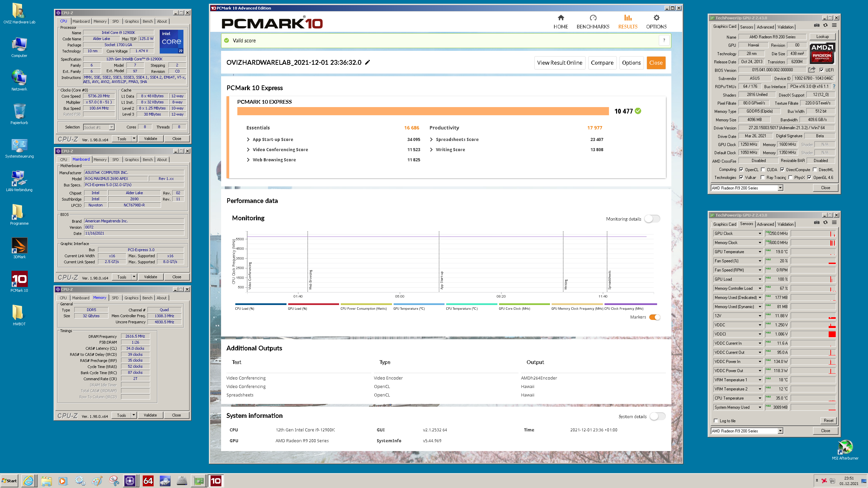The height and width of the screenshot is (488, 868).
Task: Enable Log to file checkbox
Action: click(716, 421)
